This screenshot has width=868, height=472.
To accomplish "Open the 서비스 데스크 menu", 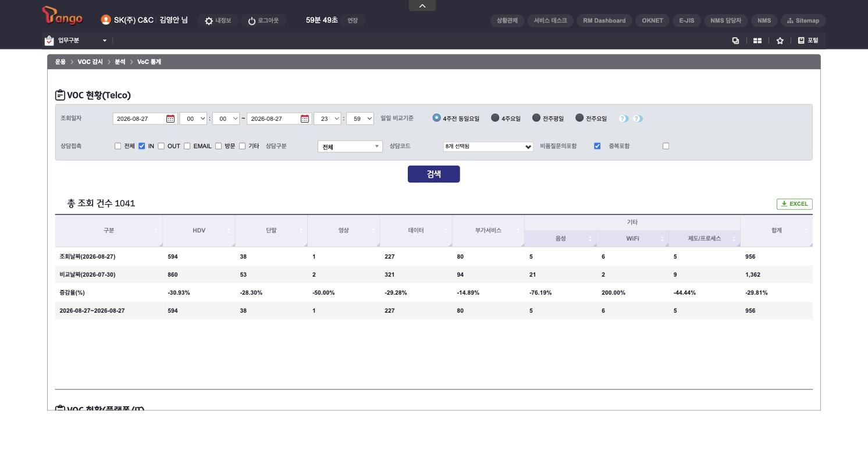I will pyautogui.click(x=550, y=21).
